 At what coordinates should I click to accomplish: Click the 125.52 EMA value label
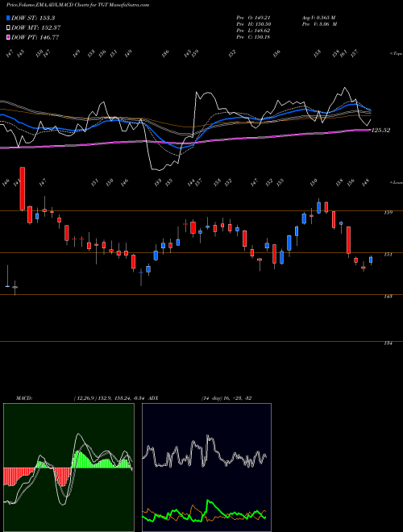[x=380, y=130]
